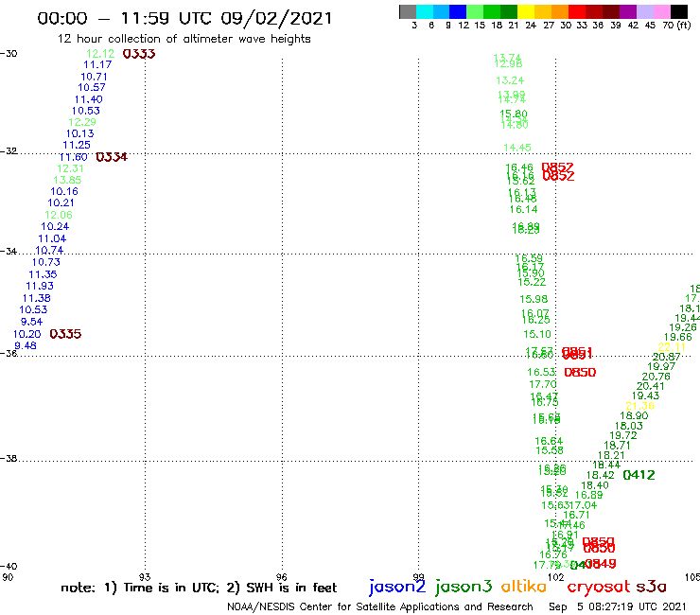
Task: Click the reading 19.72
Action: coord(623,435)
